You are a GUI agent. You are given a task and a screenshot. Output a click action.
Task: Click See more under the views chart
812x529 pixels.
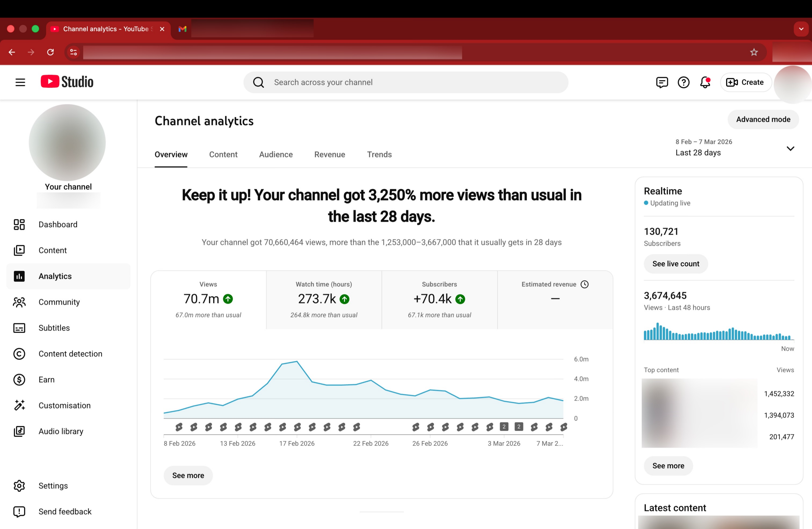188,475
